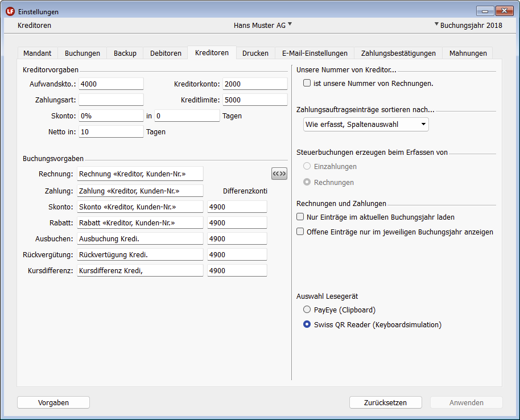The height and width of the screenshot is (420, 520).
Task: Select the Rückvergütung text field
Action: click(x=140, y=254)
